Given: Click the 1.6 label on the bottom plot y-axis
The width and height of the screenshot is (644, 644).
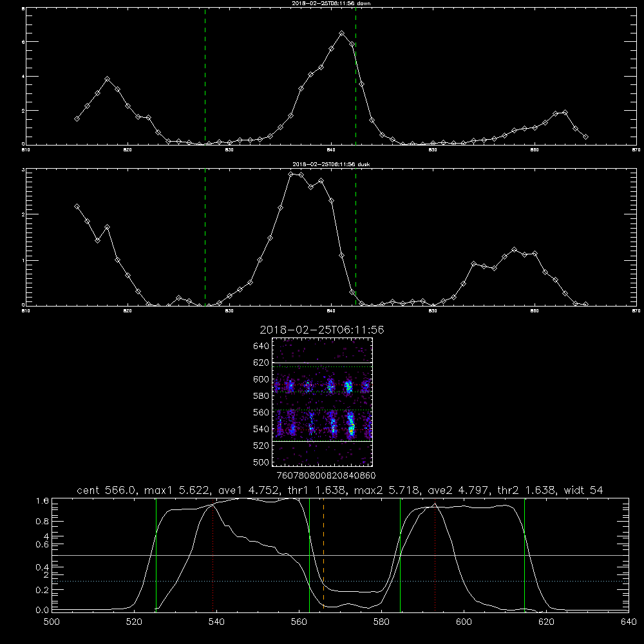Looking at the screenshot, I should point(43,501).
